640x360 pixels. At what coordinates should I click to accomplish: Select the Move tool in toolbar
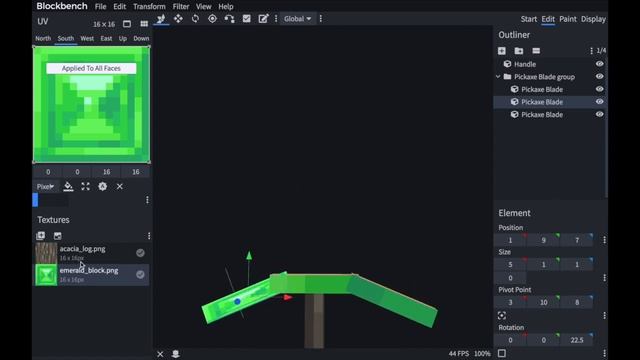[x=161, y=19]
